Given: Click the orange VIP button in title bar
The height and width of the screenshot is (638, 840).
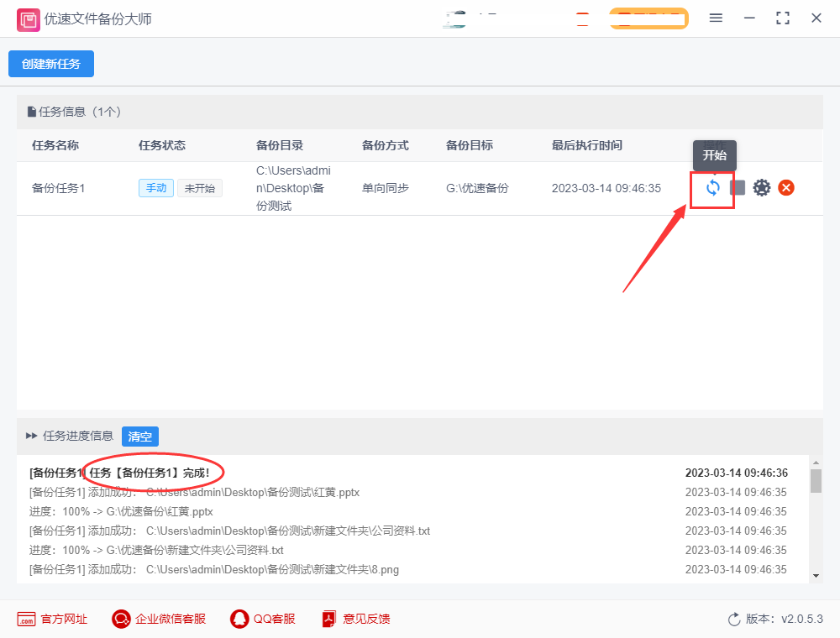Looking at the screenshot, I should click(x=648, y=18).
